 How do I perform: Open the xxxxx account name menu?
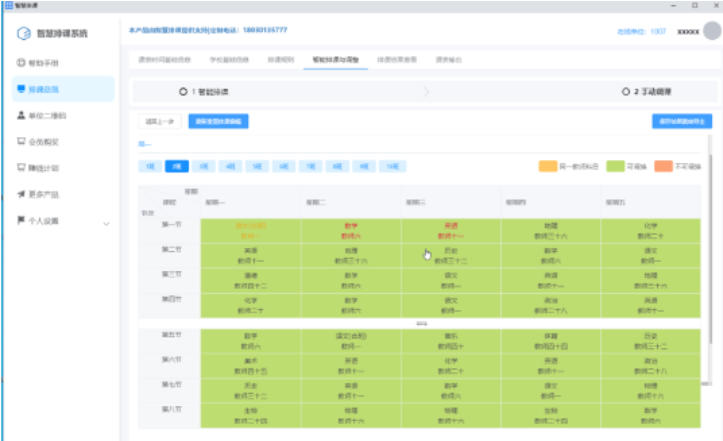[688, 32]
